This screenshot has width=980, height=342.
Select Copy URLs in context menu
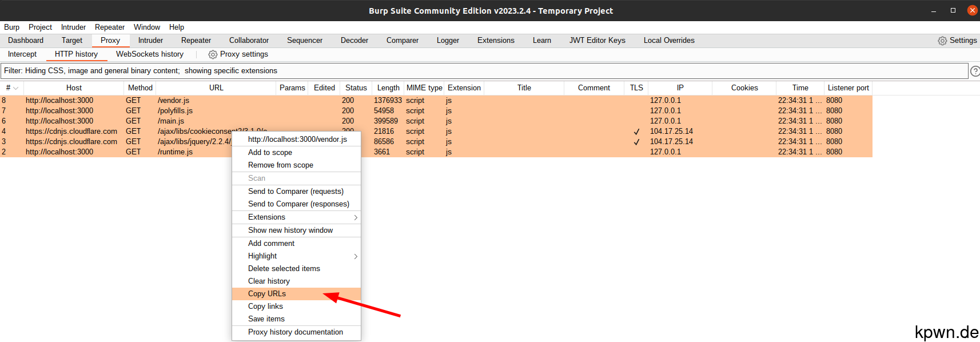296,294
